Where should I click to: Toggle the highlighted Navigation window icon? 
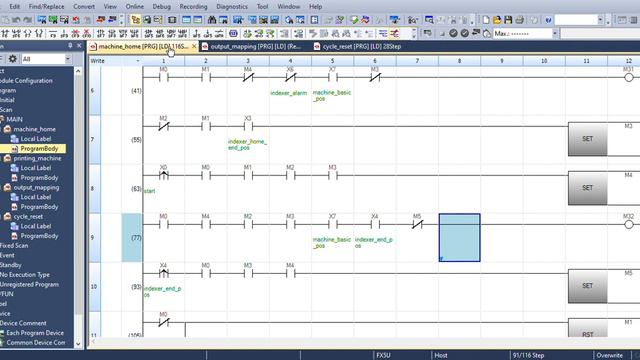(x=136, y=20)
